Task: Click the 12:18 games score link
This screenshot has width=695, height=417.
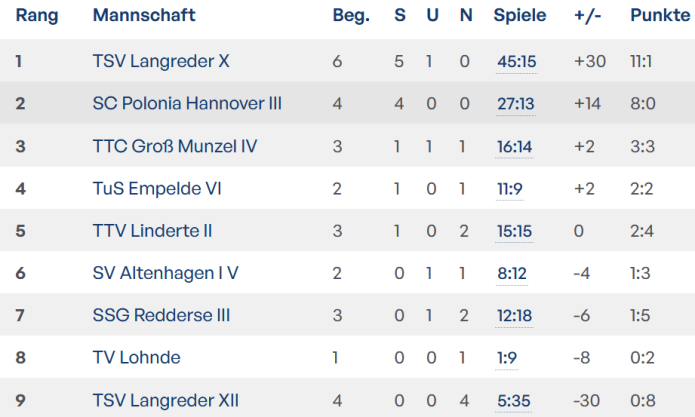Action: [x=516, y=316]
